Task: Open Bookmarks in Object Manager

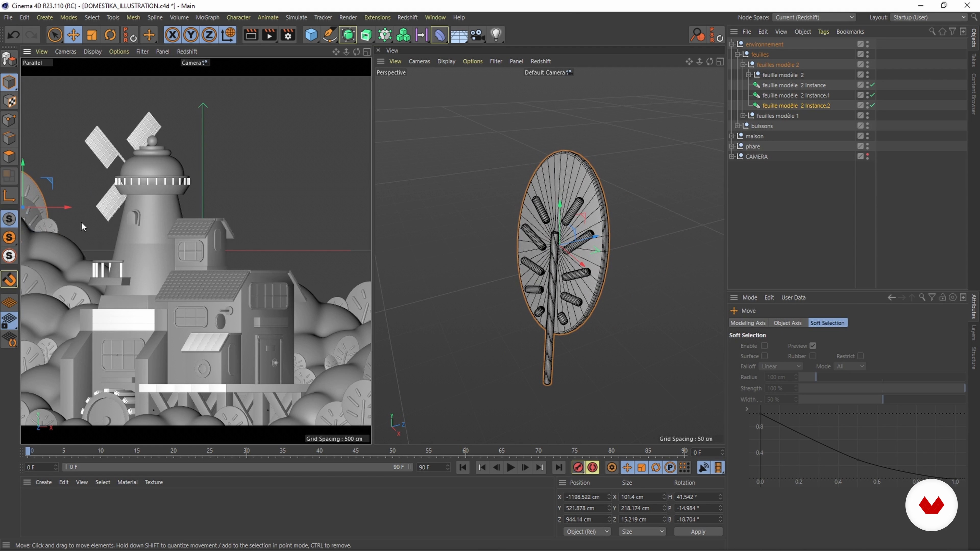Action: (x=850, y=32)
